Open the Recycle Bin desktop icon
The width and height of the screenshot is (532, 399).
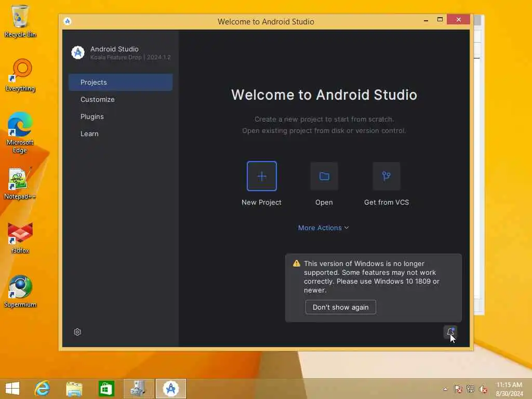pyautogui.click(x=20, y=21)
